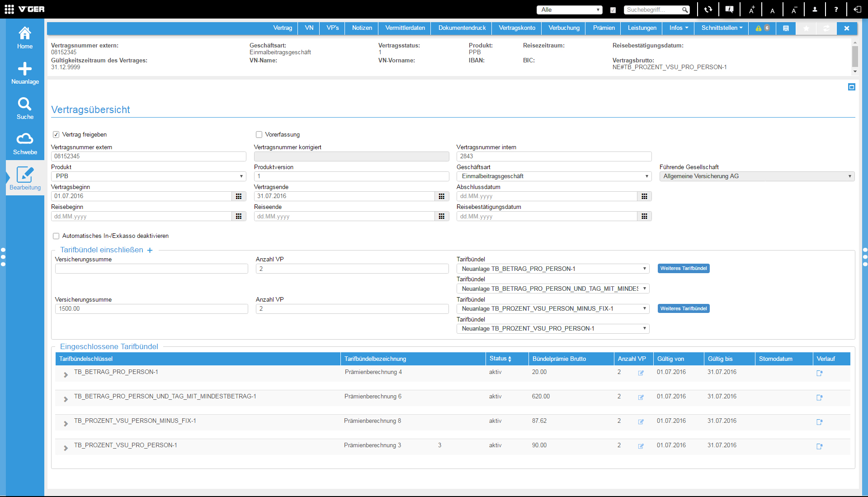Select Bearbeitung in the sidebar
The width and height of the screenshot is (868, 497).
(25, 179)
